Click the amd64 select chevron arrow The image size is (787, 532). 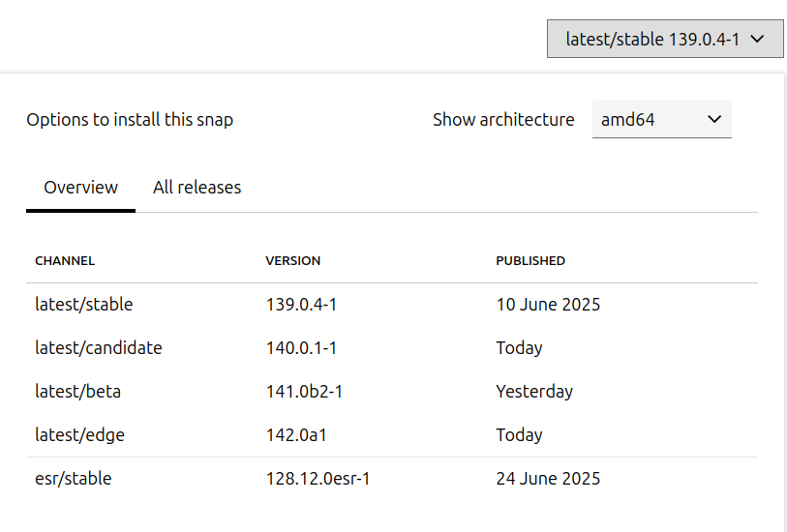click(x=714, y=120)
